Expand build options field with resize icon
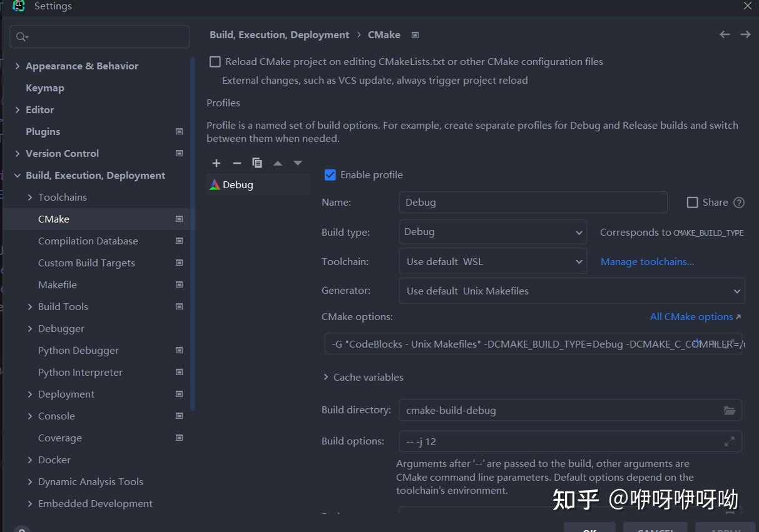Image resolution: width=759 pixels, height=532 pixels. pos(730,441)
